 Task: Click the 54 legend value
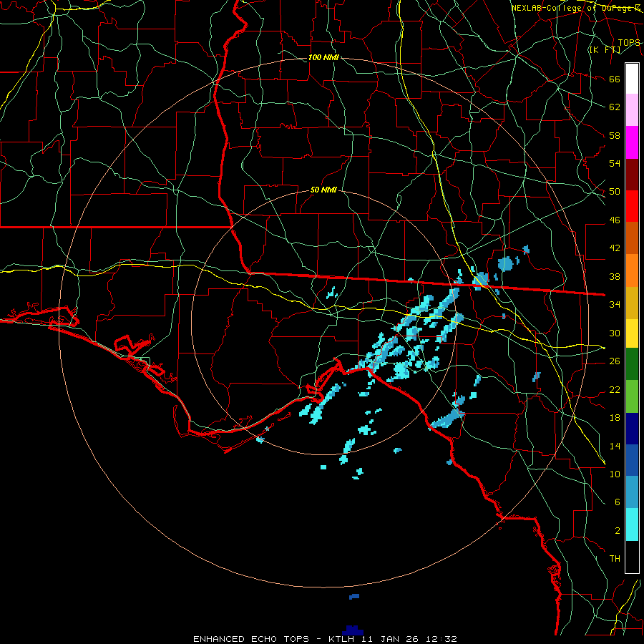point(615,163)
